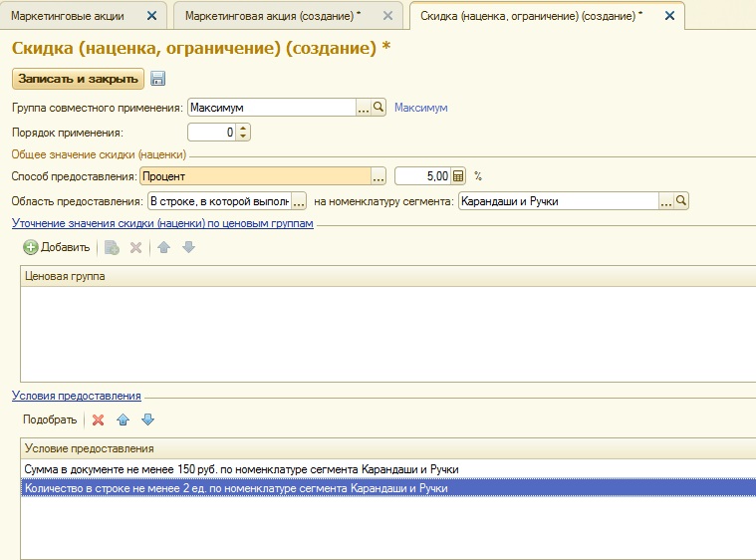Screen dimensions: 756x560
Task: Delete selected condition with red X
Action: pos(98,420)
